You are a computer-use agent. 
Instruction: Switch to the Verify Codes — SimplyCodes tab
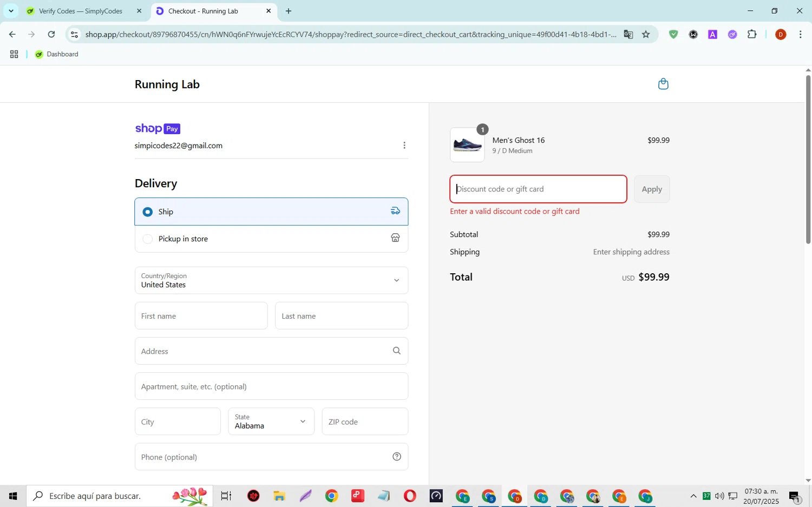coord(81,11)
